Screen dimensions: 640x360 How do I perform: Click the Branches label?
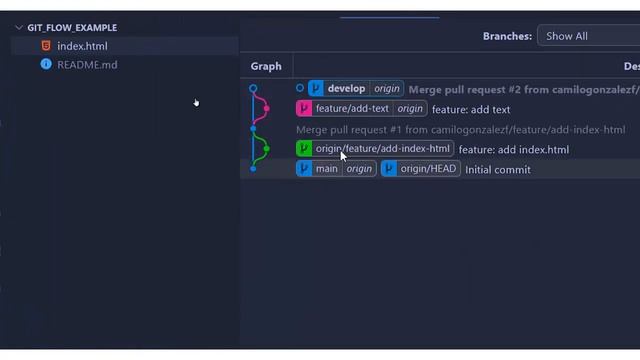507,36
